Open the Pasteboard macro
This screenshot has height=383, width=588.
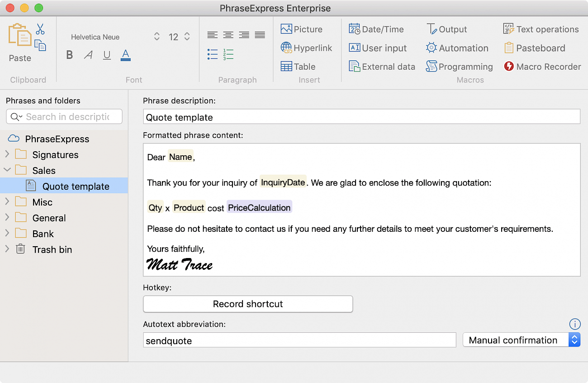pos(534,48)
